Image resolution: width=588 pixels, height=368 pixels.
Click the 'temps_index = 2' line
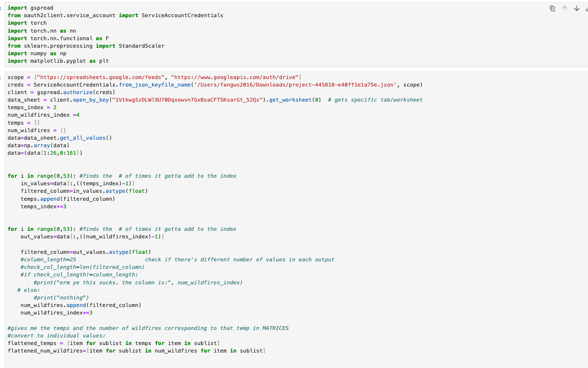pyautogui.click(x=32, y=107)
